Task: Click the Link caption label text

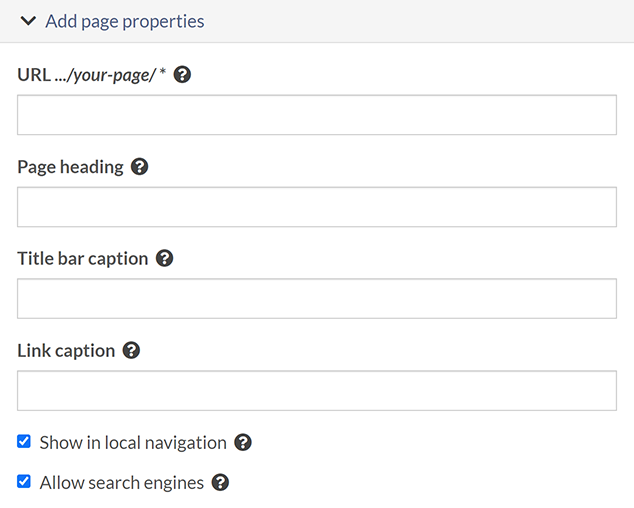Action: (x=66, y=351)
